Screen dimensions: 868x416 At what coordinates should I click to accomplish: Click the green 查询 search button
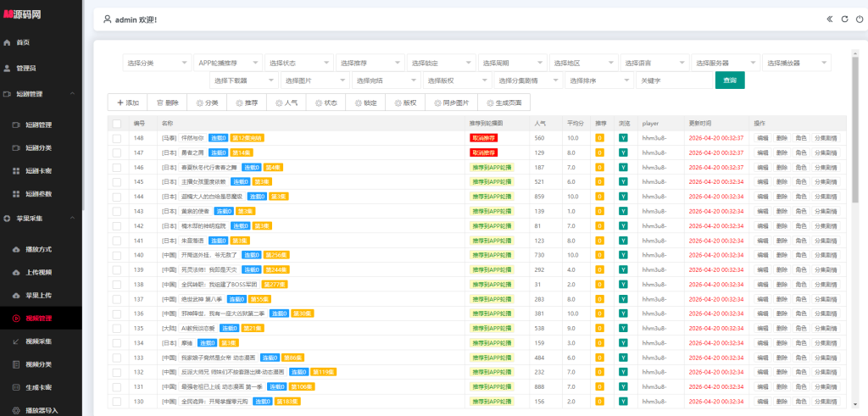pos(730,80)
